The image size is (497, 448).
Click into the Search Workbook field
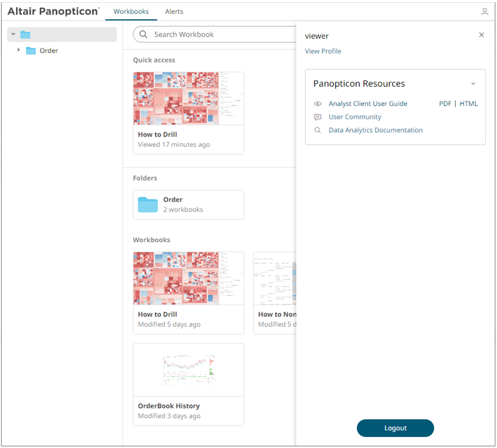(221, 34)
